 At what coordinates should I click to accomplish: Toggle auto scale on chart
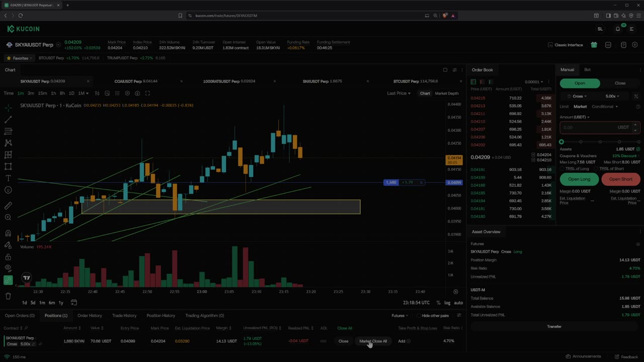(458, 303)
